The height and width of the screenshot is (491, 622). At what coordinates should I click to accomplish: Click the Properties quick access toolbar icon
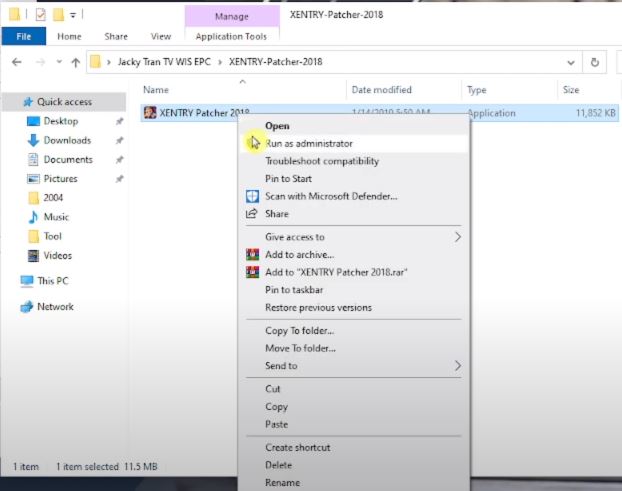tap(40, 15)
